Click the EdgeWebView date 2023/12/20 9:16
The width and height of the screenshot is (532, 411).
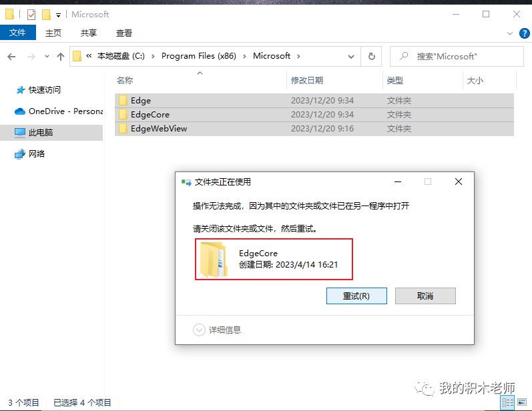point(322,129)
